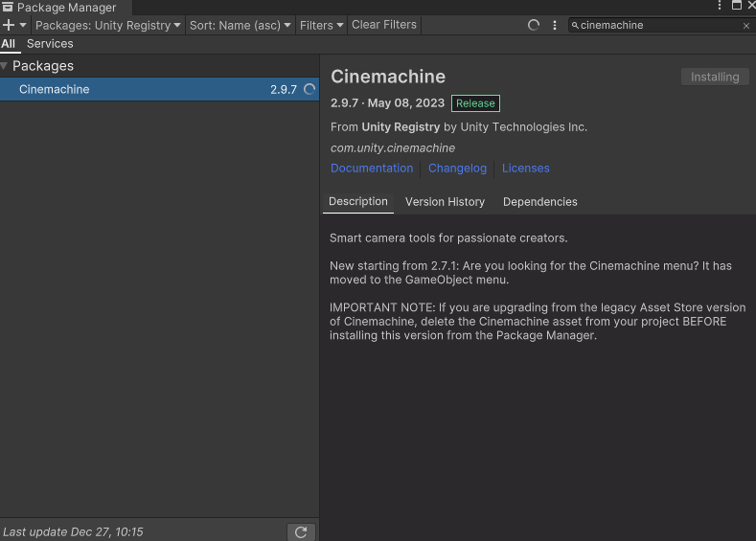Image resolution: width=756 pixels, height=541 pixels.
Task: Open the Documentation link
Action: click(x=372, y=169)
